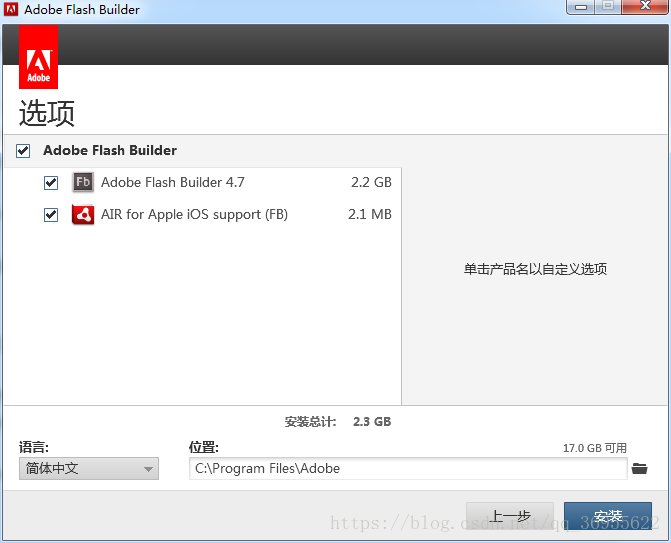Click the 单击产品名以自定义选项 hint text
Screen dimensions: 671x543
tap(535, 269)
